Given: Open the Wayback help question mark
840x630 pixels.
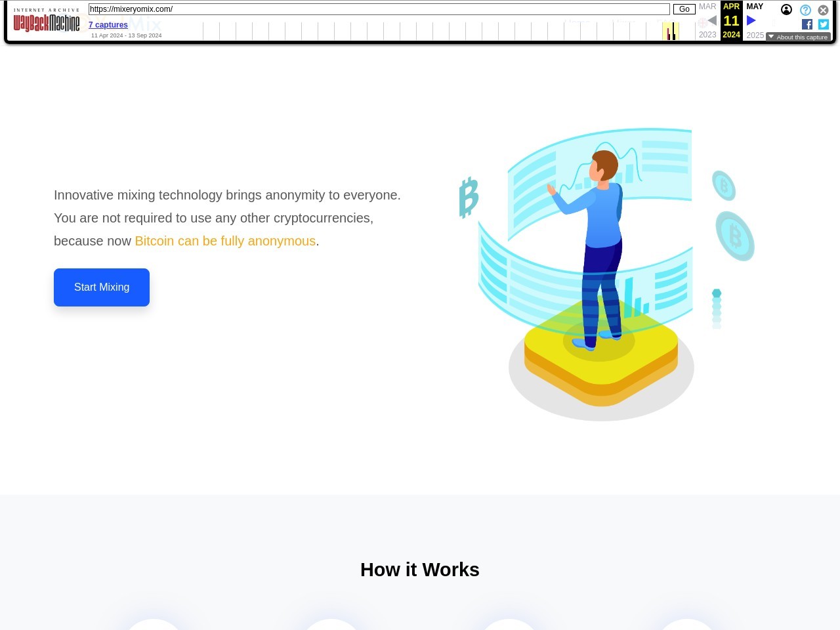Looking at the screenshot, I should click(805, 10).
